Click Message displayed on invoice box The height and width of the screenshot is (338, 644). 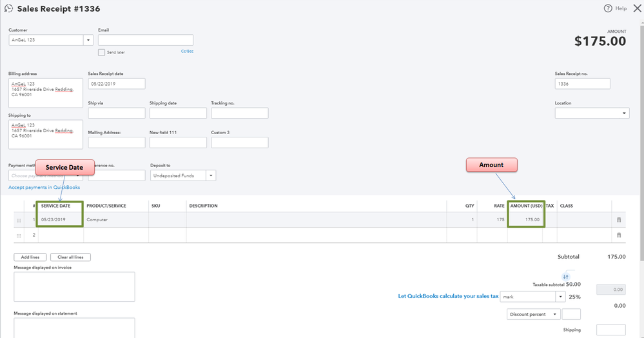(74, 286)
